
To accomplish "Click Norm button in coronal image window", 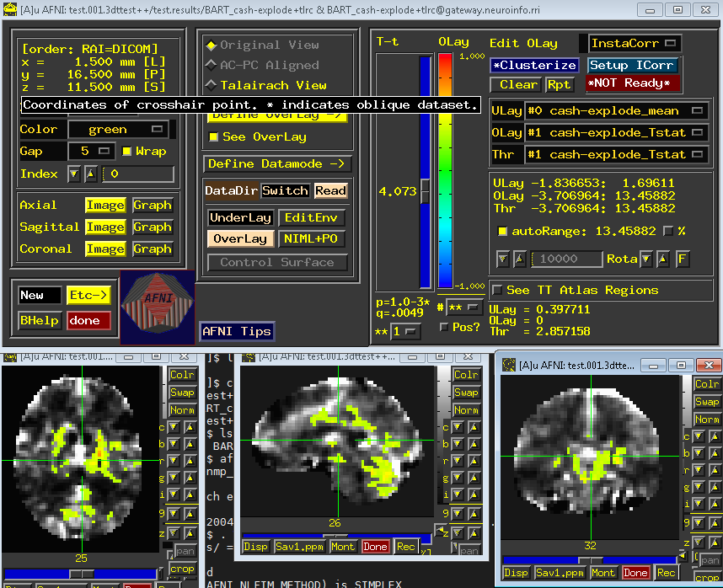I will [706, 420].
